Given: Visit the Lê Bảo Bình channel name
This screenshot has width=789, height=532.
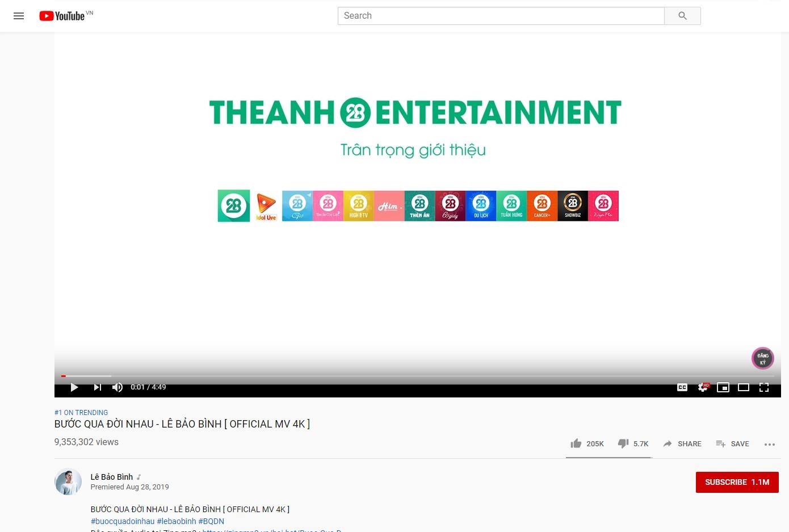Looking at the screenshot, I should click(x=111, y=477).
